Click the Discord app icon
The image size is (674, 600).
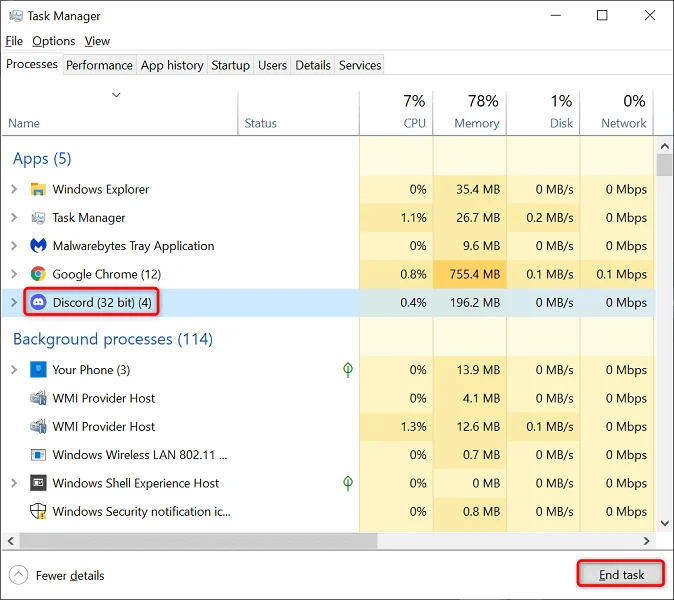(39, 302)
